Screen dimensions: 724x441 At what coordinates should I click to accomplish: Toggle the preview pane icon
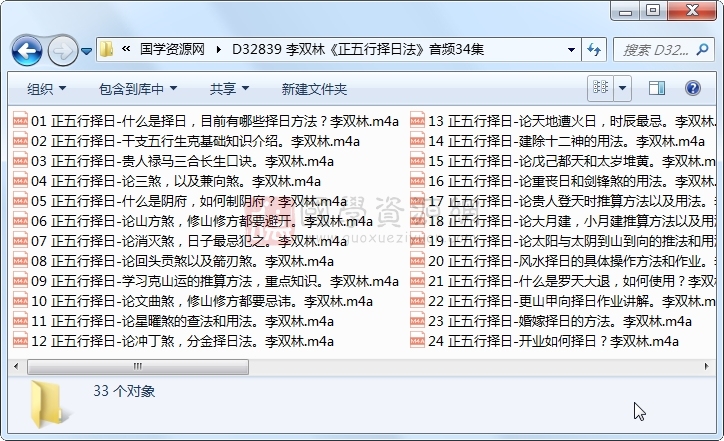tap(657, 88)
